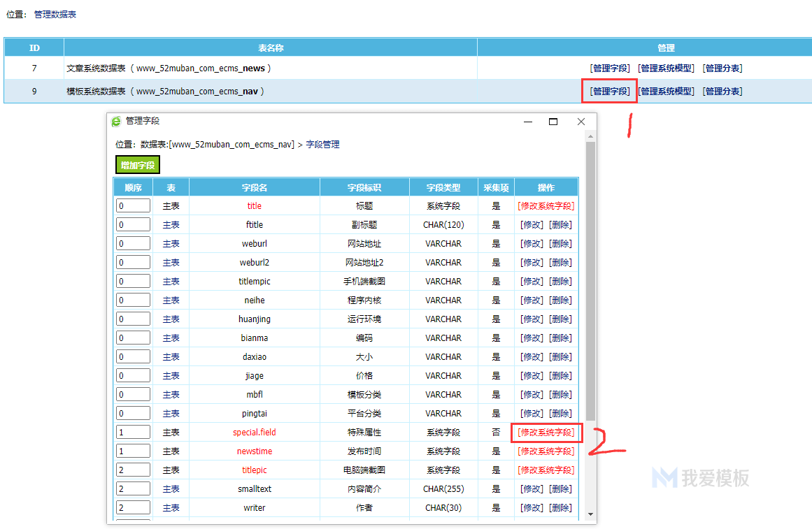Image resolution: width=812 pixels, height=529 pixels.
Task: Click order input box for ftitle row
Action: pos(133,224)
